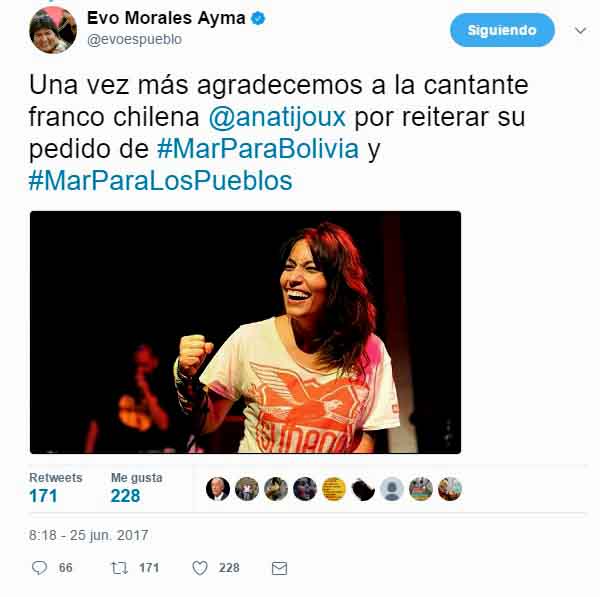Open Evo Morales profile avatar
This screenshot has height=597, width=600.
pyautogui.click(x=53, y=30)
